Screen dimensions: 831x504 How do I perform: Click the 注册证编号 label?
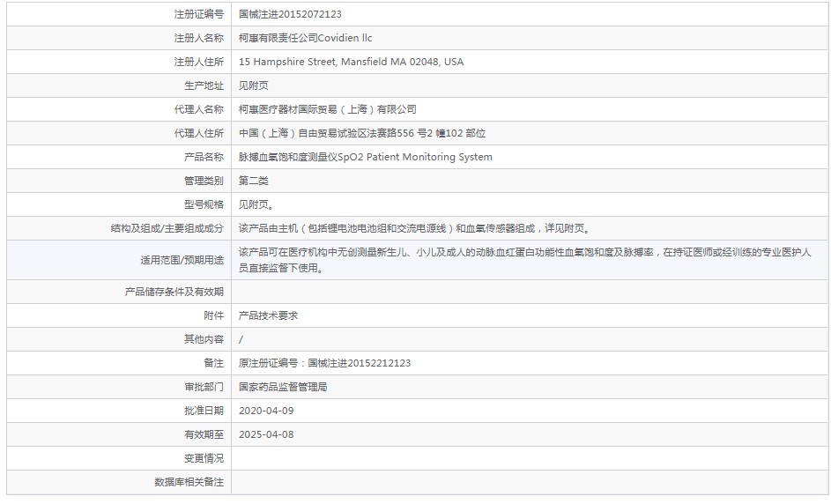pos(199,14)
